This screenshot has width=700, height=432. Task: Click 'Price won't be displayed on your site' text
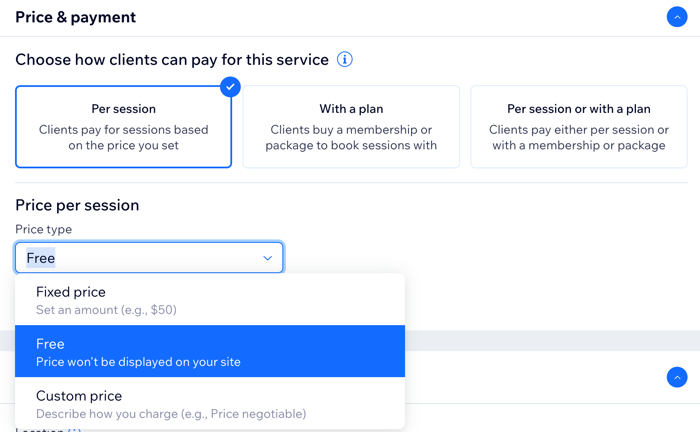click(138, 362)
